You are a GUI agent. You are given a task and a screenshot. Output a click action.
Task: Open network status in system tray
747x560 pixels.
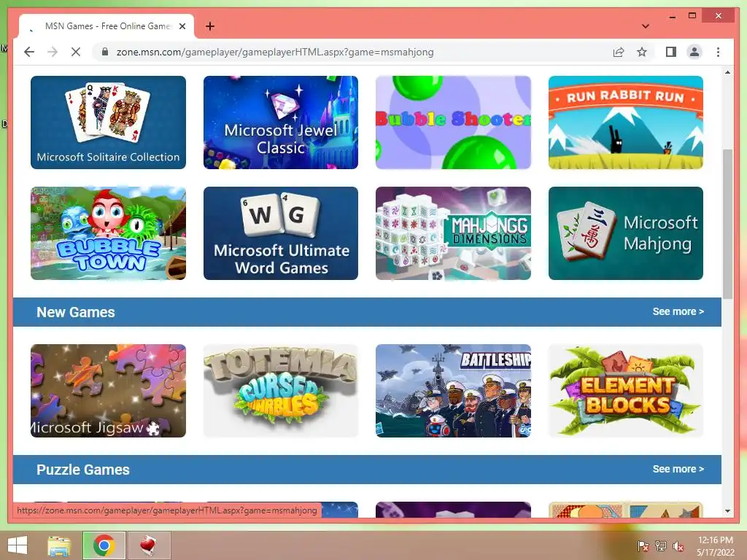pyautogui.click(x=661, y=546)
